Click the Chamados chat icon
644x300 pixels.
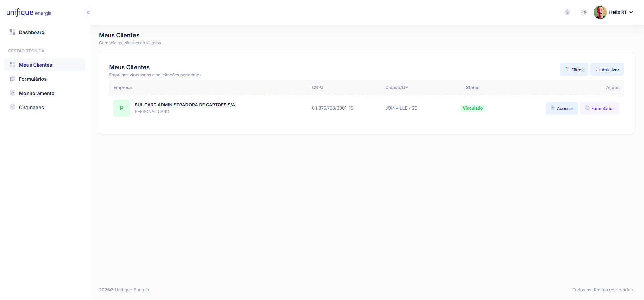tap(13, 107)
